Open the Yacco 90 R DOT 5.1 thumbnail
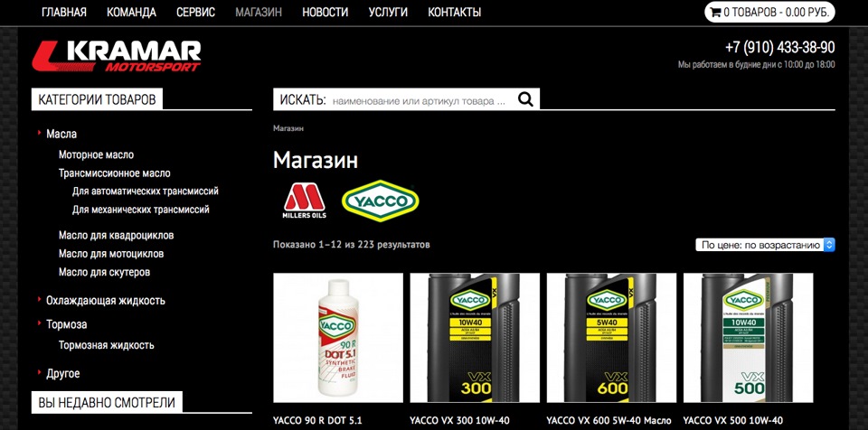Image resolution: width=868 pixels, height=430 pixels. click(x=338, y=338)
